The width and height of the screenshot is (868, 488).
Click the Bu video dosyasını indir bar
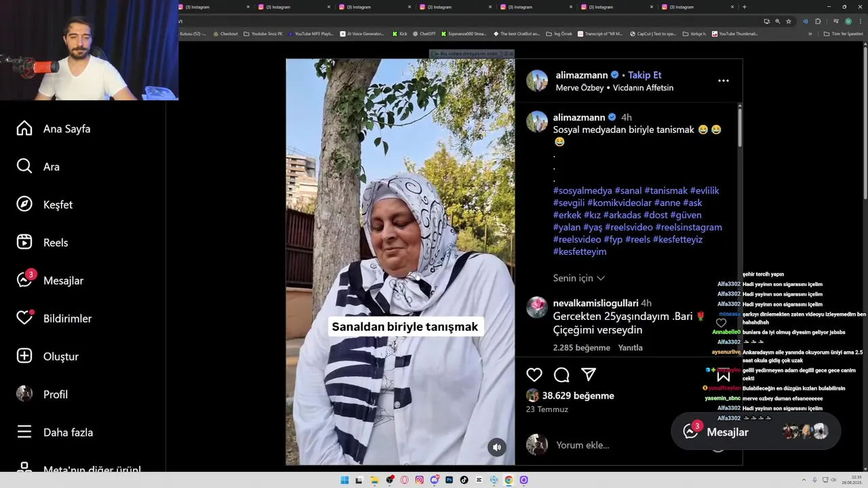[468, 54]
